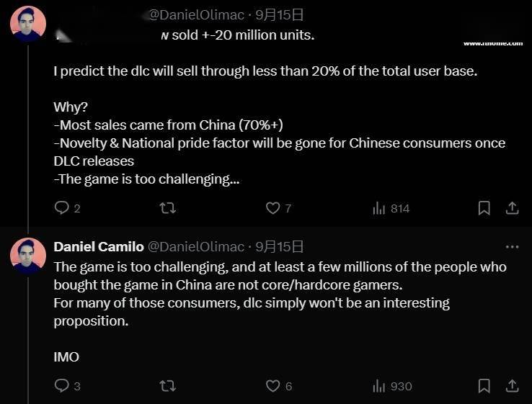This screenshot has width=532, height=404.
Task: Open the three-dot more options menu
Action: coord(512,247)
